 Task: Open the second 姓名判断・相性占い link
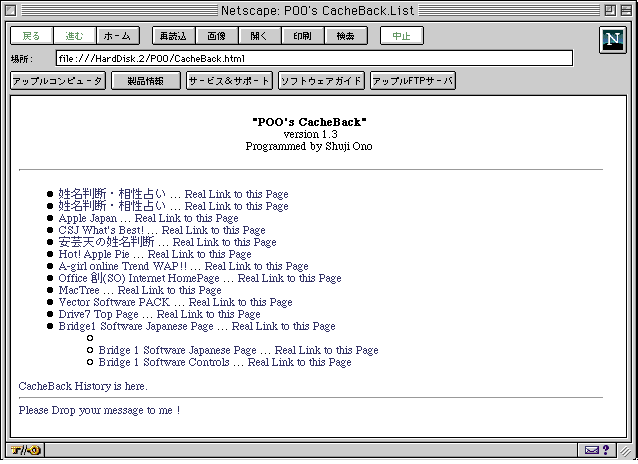(x=112, y=206)
